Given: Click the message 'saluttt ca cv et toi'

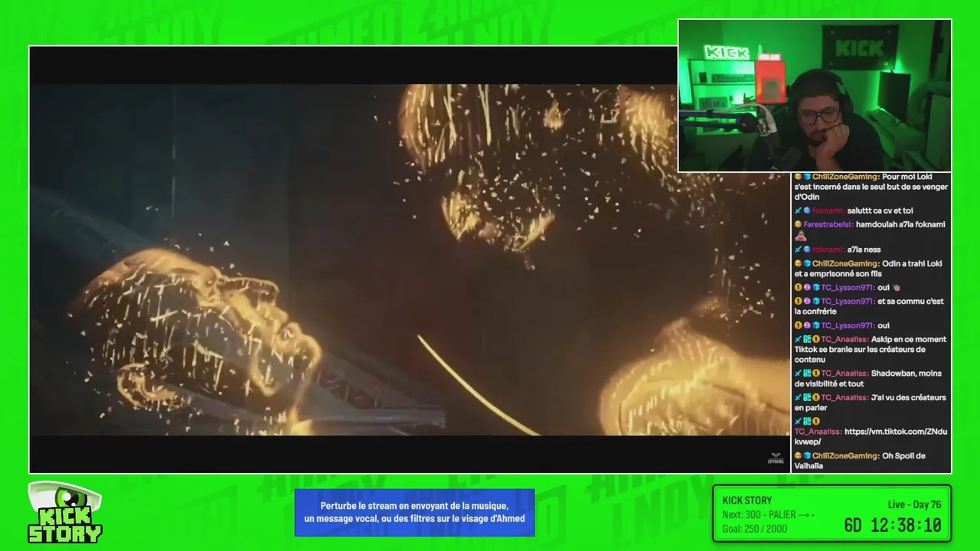Looking at the screenshot, I should [x=880, y=210].
